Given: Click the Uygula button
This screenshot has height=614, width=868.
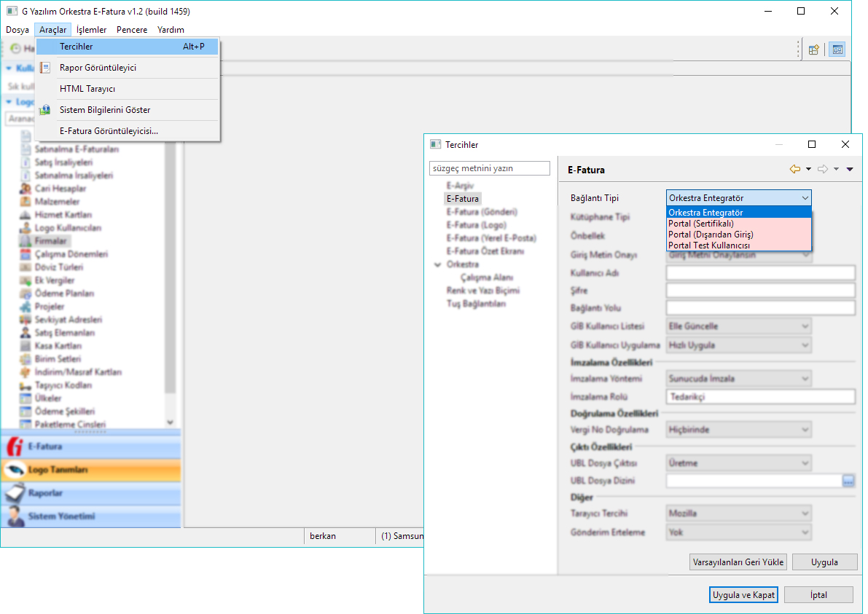Looking at the screenshot, I should pos(824,562).
